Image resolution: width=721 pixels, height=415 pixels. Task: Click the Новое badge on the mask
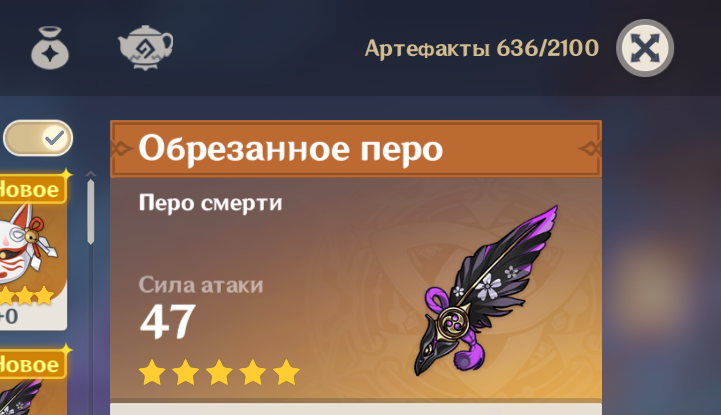coord(32,189)
